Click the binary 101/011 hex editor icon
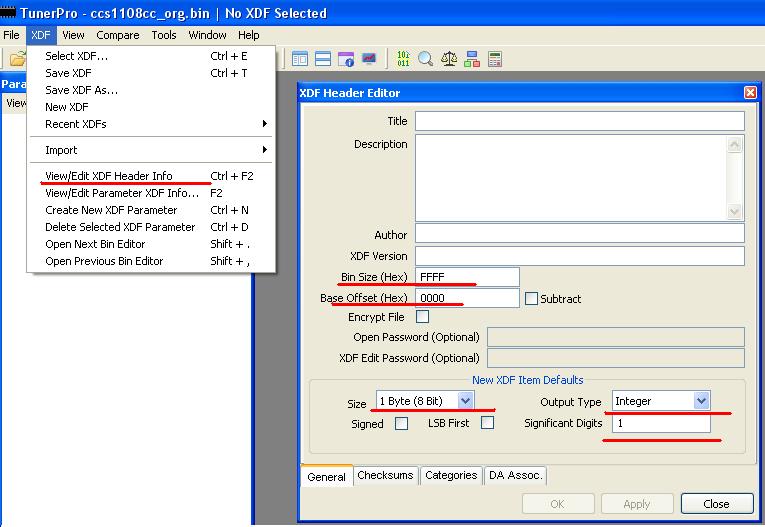Screen dimensions: 765x527 (x=403, y=59)
